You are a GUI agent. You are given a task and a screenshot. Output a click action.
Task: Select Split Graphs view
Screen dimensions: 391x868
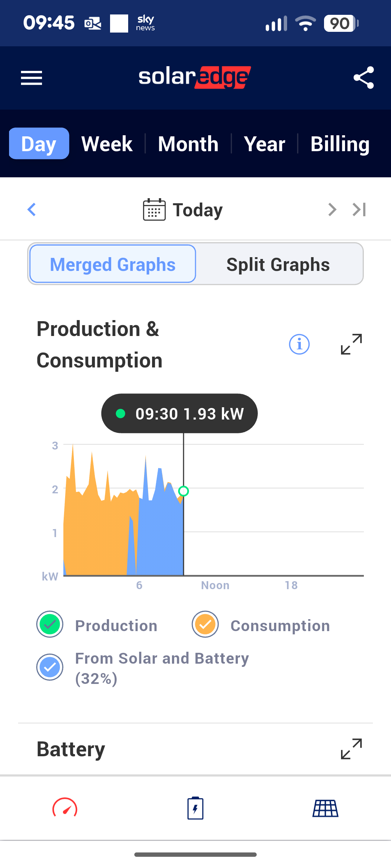278,264
